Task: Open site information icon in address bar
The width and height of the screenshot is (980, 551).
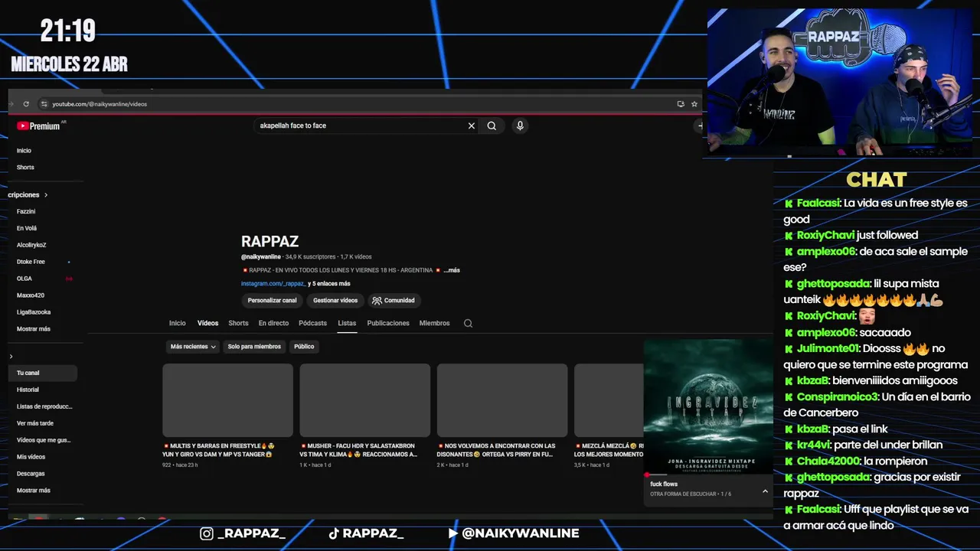Action: [x=44, y=104]
